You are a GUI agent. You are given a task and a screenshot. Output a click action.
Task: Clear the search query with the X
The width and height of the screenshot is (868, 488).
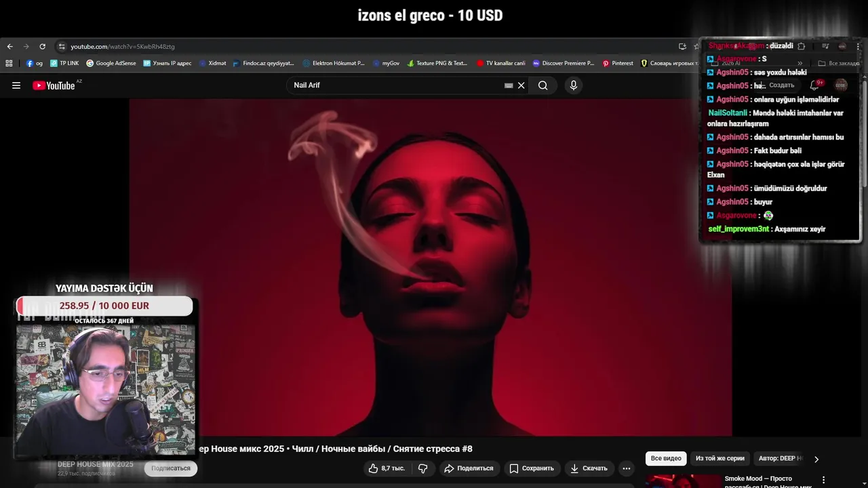[521, 85]
